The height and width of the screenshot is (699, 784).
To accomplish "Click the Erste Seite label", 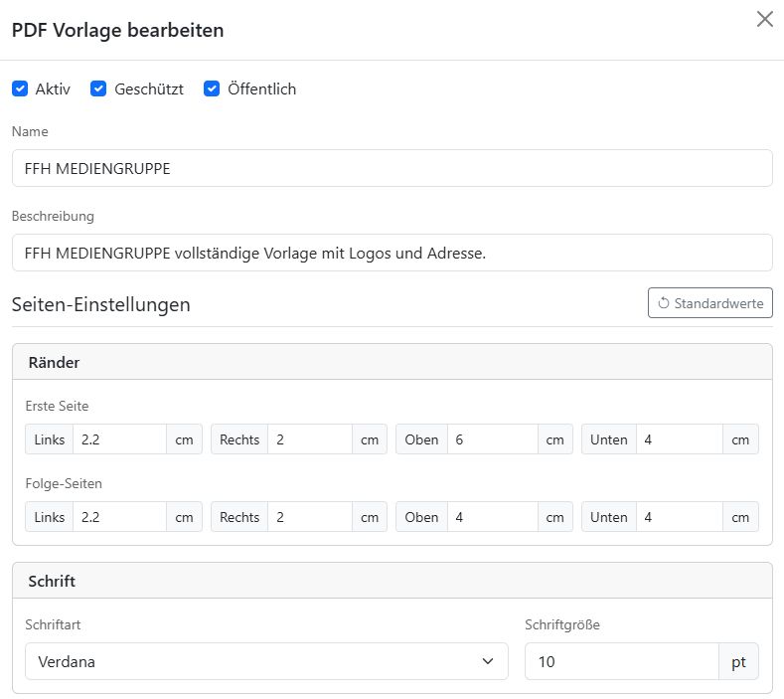I will (57, 406).
